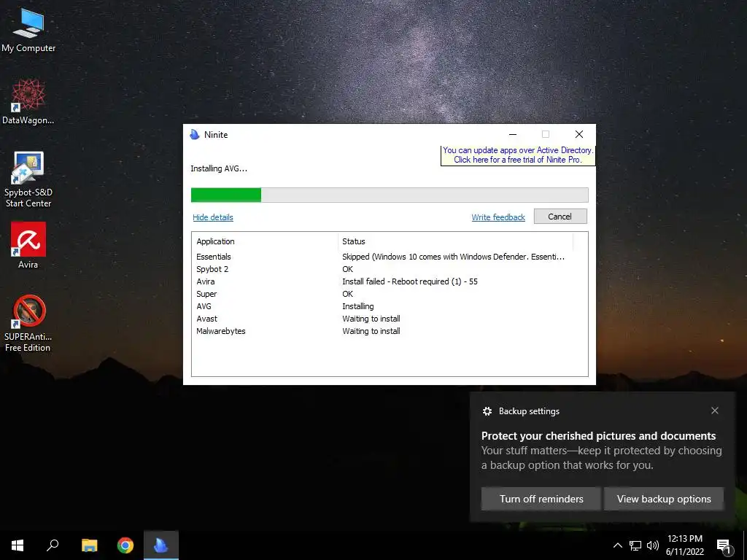Screen dimensions: 747x560
Task: Open network status tray icon
Action: click(635, 545)
